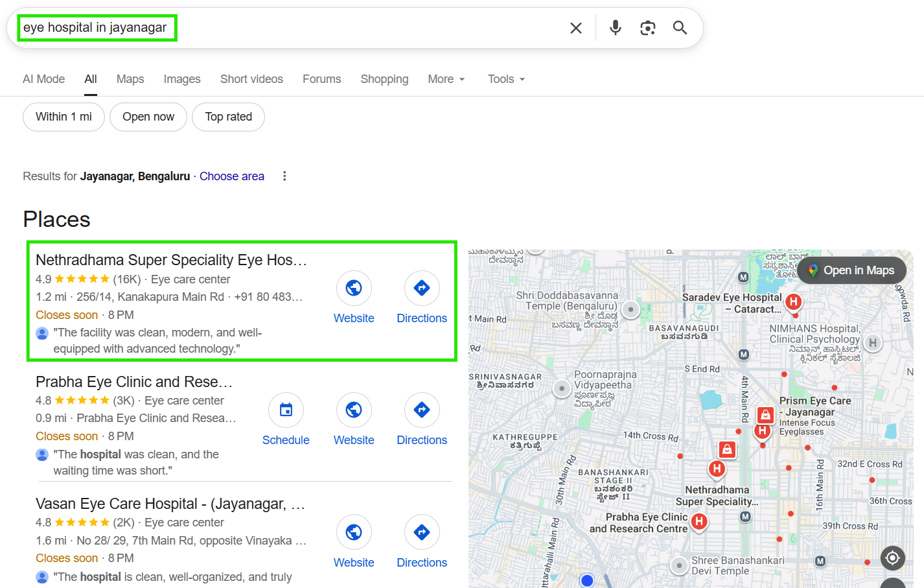Click the Choose area link
The height and width of the screenshot is (588, 924).
coord(232,176)
